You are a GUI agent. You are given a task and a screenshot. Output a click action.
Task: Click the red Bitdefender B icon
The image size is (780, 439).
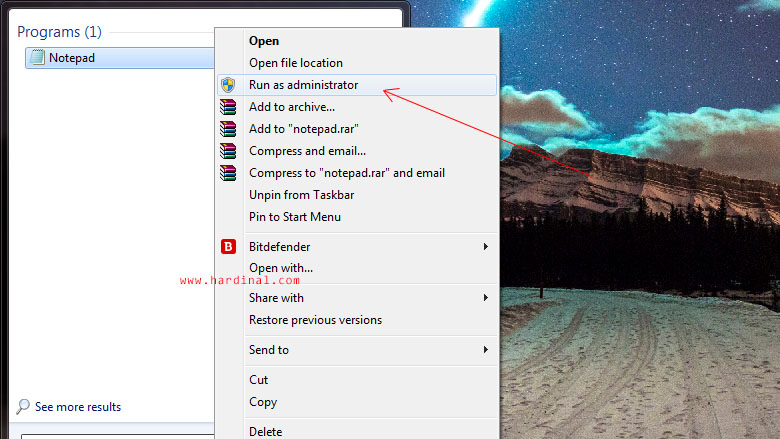click(x=228, y=247)
